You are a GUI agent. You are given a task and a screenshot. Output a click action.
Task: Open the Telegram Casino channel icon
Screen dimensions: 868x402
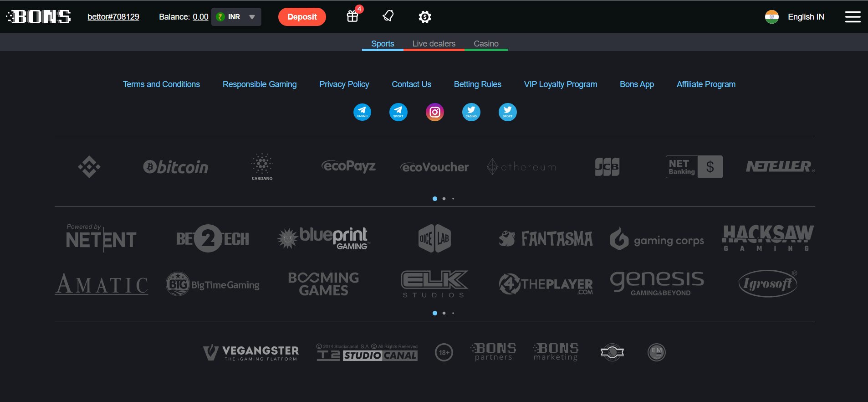pos(362,112)
